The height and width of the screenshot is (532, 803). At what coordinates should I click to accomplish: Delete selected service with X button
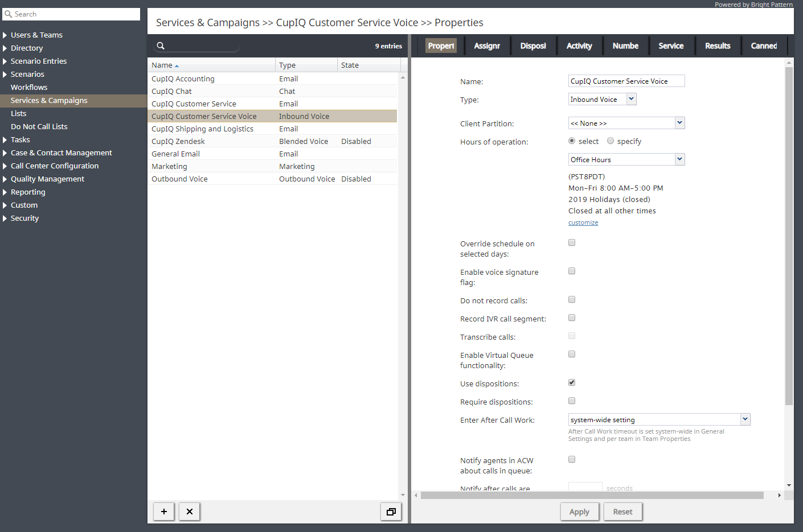pos(190,512)
